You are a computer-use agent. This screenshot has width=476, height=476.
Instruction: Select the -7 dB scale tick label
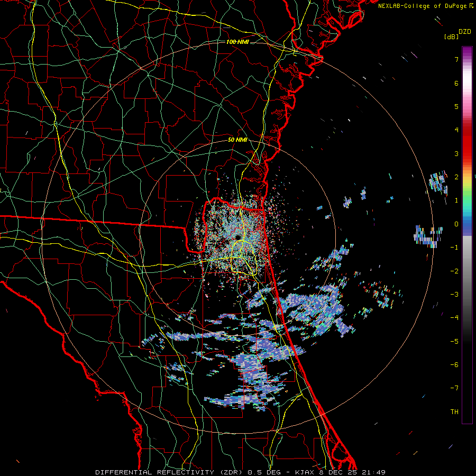[454, 388]
